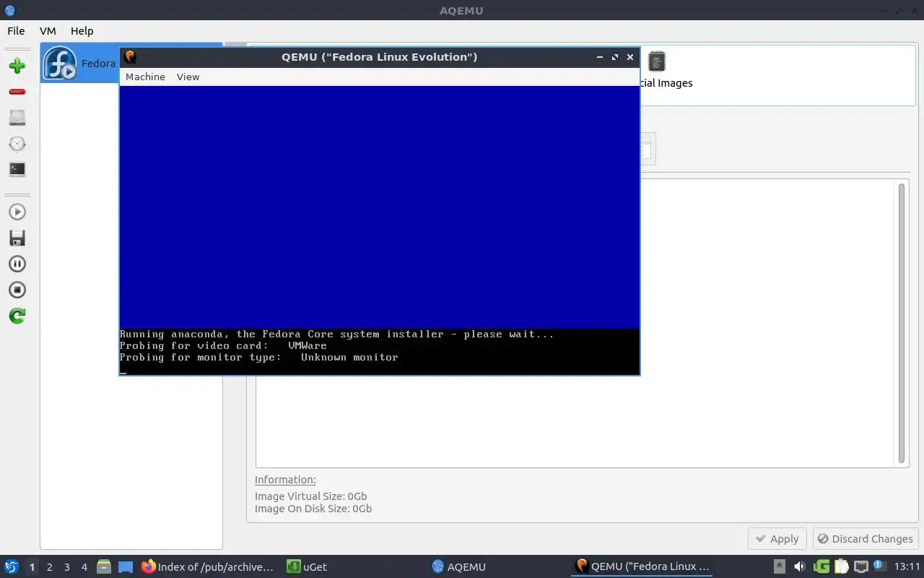The height and width of the screenshot is (578, 924).
Task: Open the View menu in QEMU window
Action: (x=188, y=77)
